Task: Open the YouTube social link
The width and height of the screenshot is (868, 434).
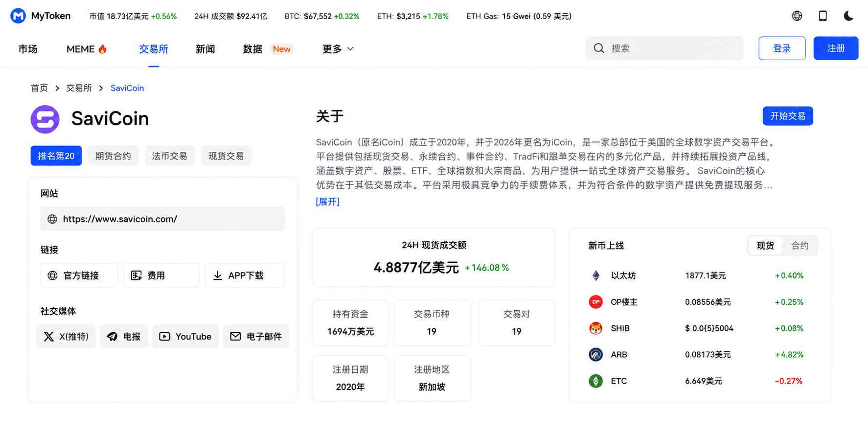Action: coord(185,337)
